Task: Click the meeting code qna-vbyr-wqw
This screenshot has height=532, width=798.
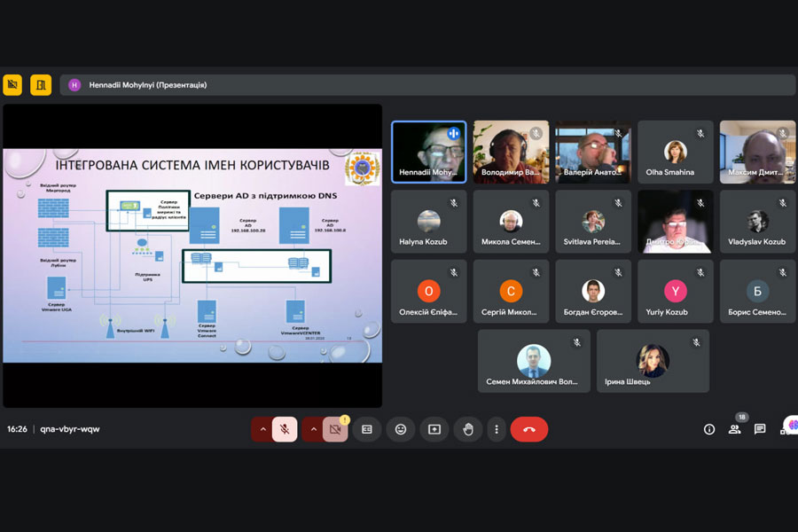Action: tap(70, 429)
